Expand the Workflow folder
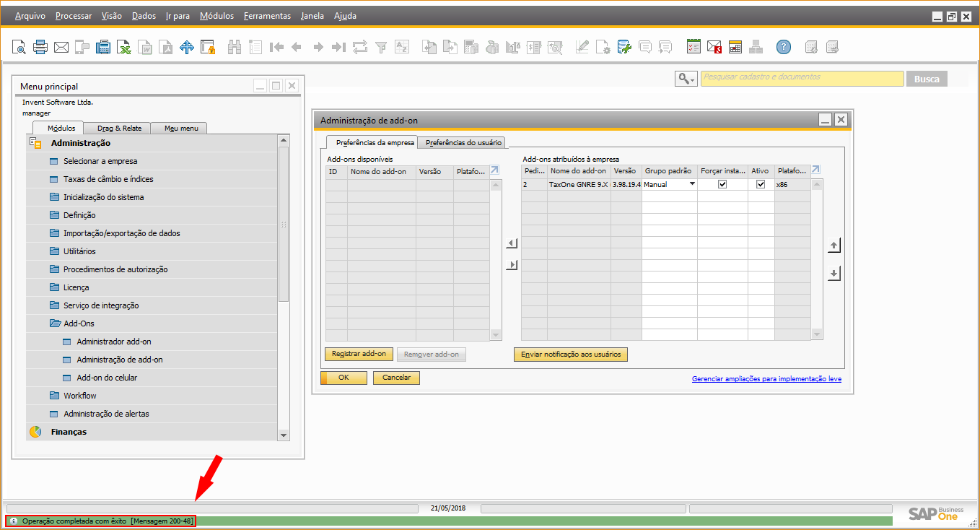980x530 pixels. (56, 396)
